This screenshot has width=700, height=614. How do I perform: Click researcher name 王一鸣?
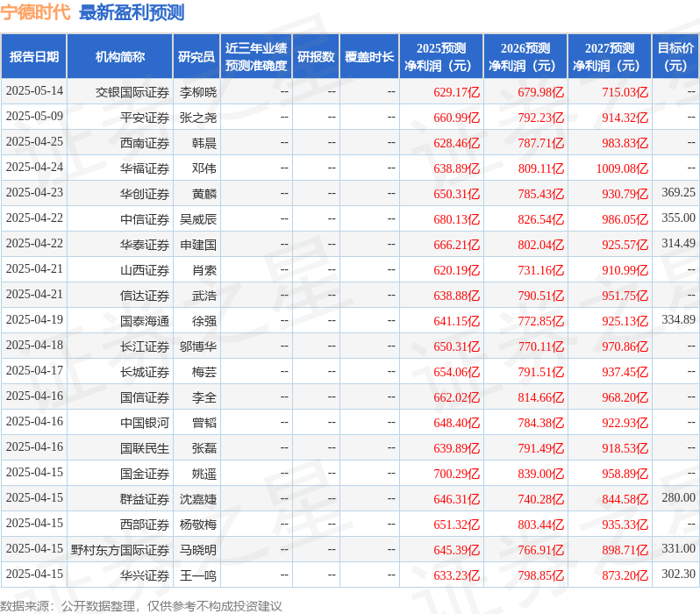[x=198, y=575]
